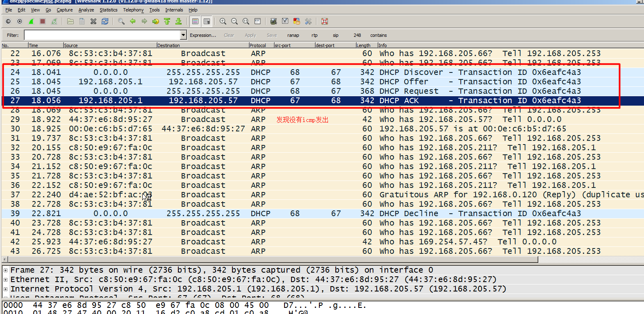Toggle packet list colorization

click(195, 21)
